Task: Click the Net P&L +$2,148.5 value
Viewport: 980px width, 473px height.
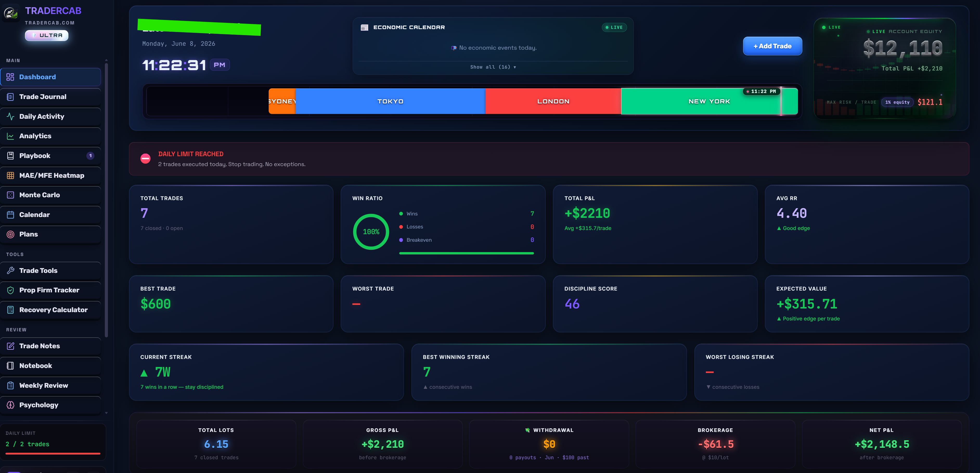Action: click(881, 444)
